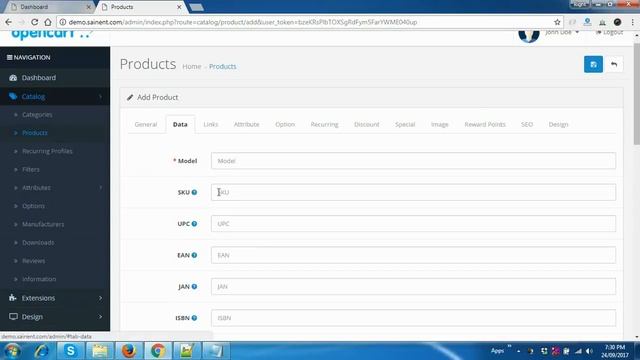Open Downloads in the sidebar

38,242
